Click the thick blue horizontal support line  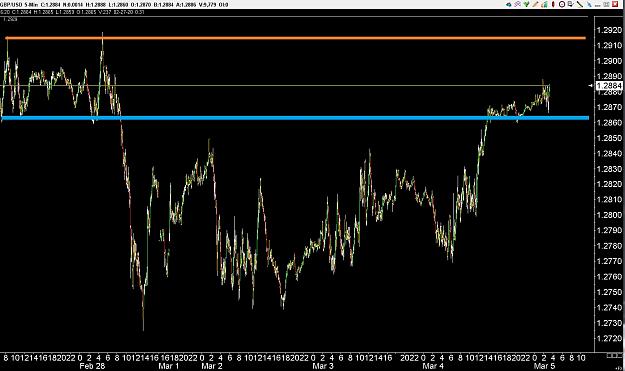tap(295, 118)
